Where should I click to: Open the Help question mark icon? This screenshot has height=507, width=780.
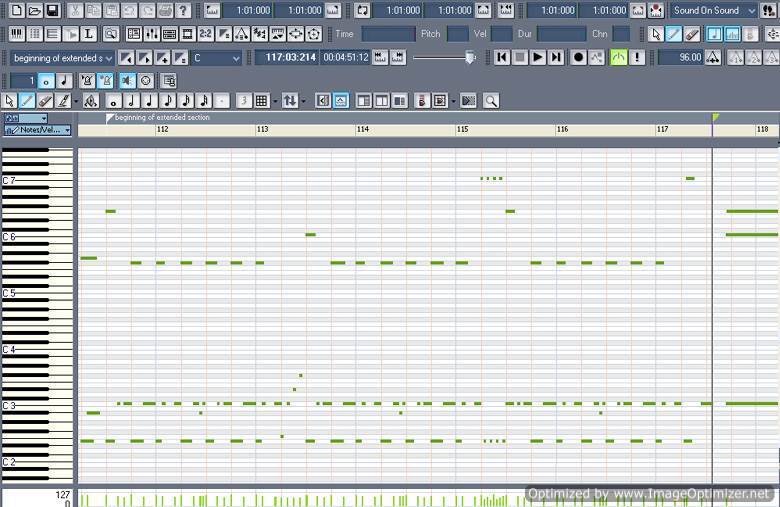[183, 10]
